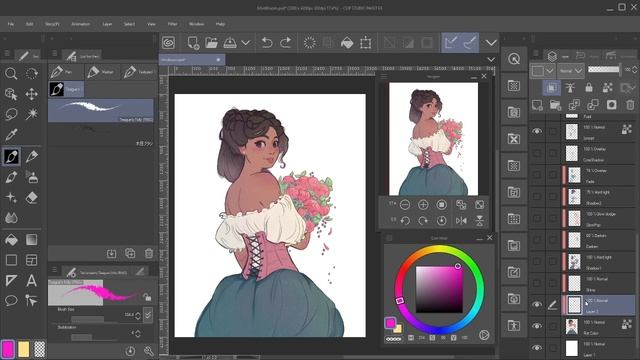Screen dimensions: 640x360
Task: Open the Layer menu
Action: 107,24
